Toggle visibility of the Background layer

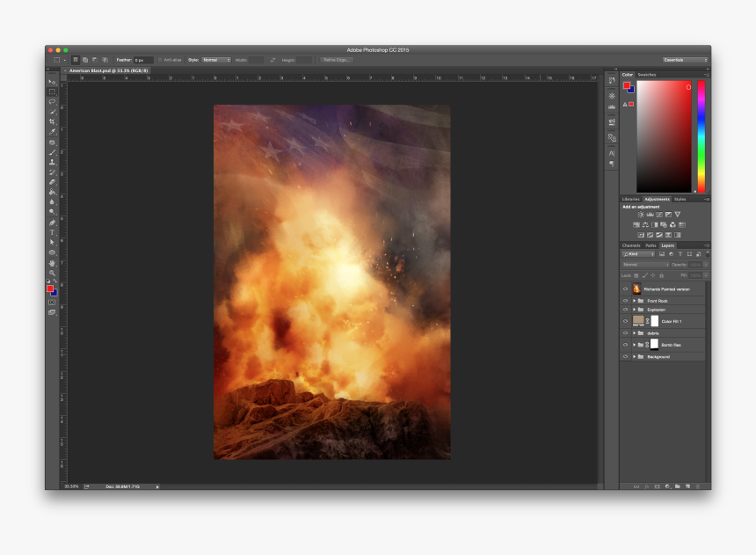click(x=625, y=354)
